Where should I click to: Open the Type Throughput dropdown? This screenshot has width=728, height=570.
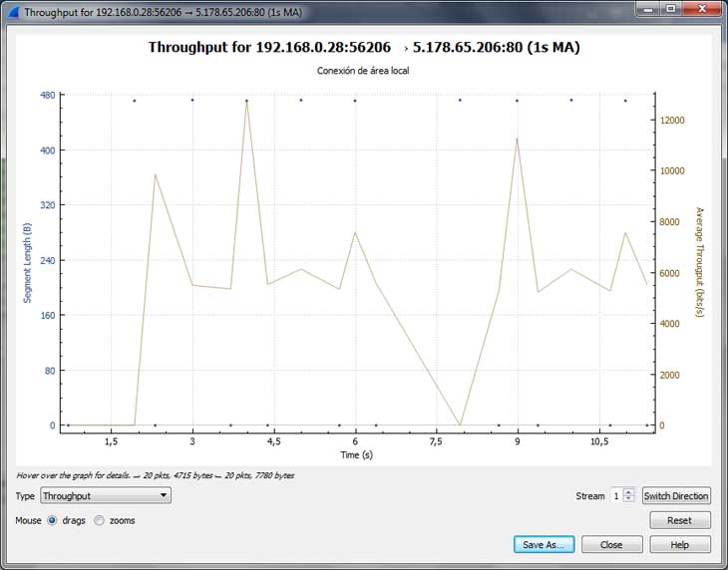pos(106,495)
